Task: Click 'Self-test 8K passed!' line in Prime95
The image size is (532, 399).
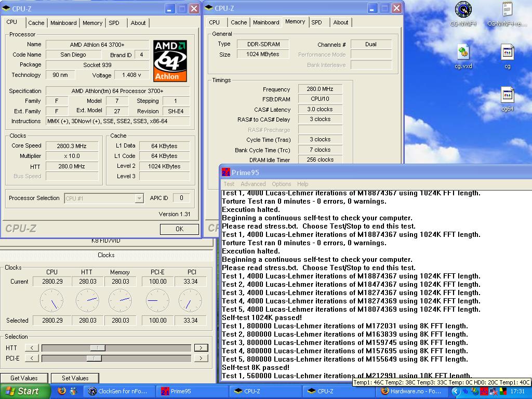Action: tap(256, 367)
